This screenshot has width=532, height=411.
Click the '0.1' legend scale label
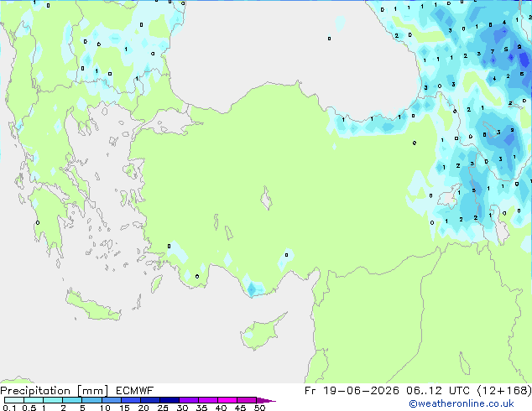click(x=9, y=408)
